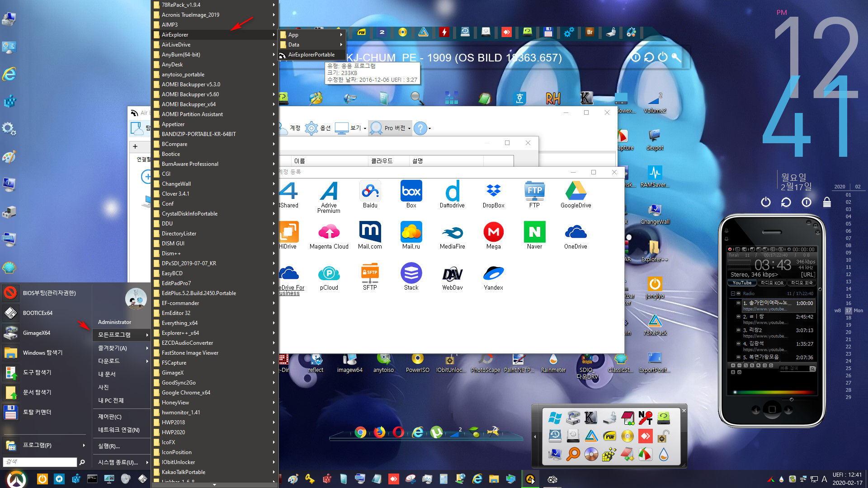Image resolution: width=868 pixels, height=488 pixels.
Task: Expand the 모든프로그램 submenu
Action: pos(122,335)
